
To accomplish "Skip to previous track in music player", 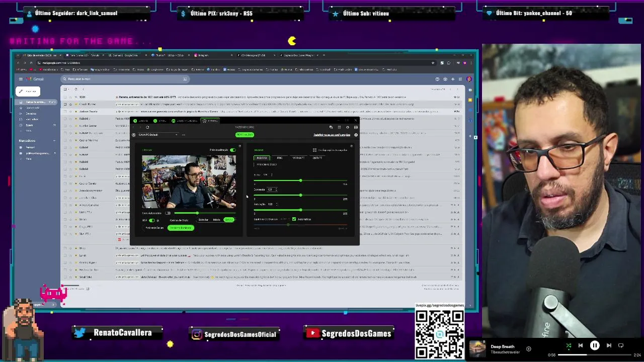I will (580, 345).
